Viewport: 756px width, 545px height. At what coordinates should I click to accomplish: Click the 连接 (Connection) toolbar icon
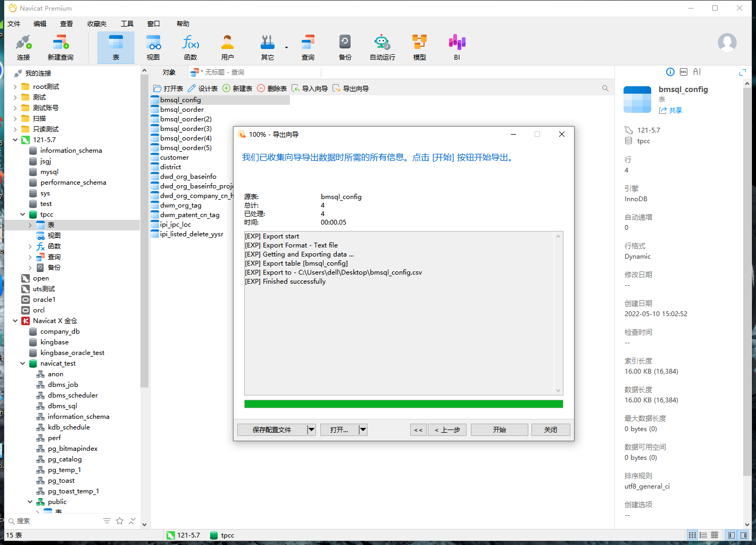click(x=23, y=47)
